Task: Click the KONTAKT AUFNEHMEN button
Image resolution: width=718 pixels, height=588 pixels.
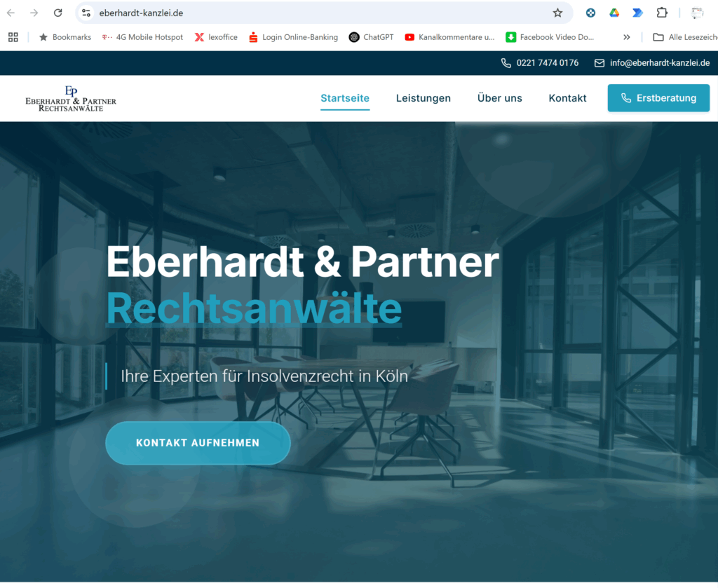Action: click(x=198, y=442)
